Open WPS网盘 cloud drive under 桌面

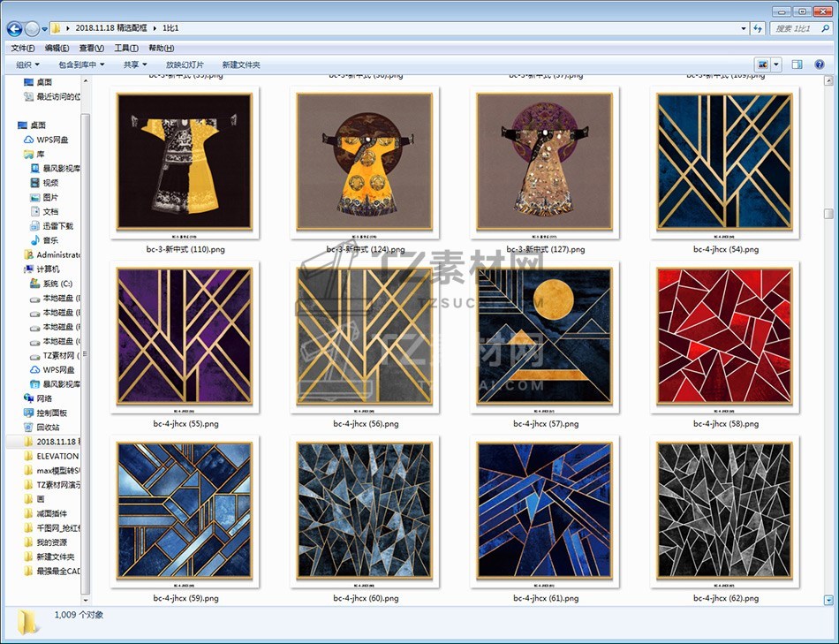point(51,140)
